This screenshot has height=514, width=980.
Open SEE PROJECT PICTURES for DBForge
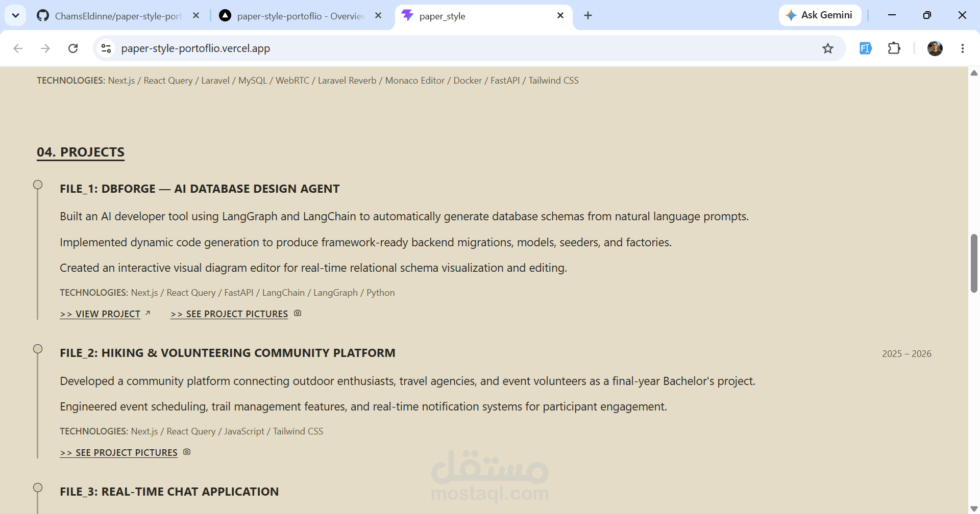coord(229,314)
